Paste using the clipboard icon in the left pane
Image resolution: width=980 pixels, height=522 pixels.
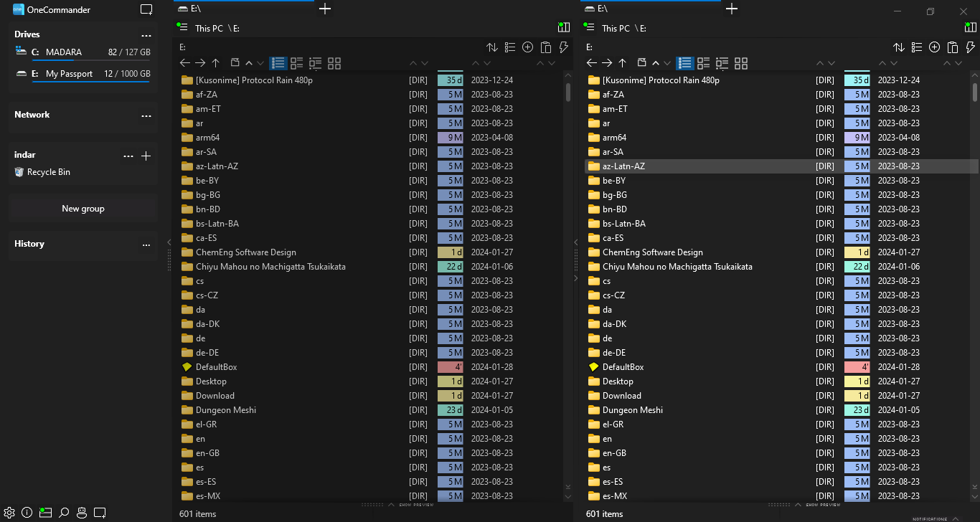coord(546,47)
